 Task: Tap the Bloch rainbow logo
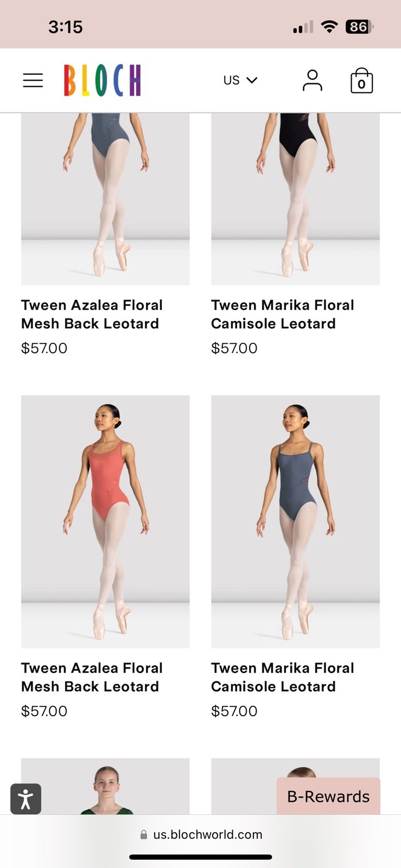click(102, 80)
